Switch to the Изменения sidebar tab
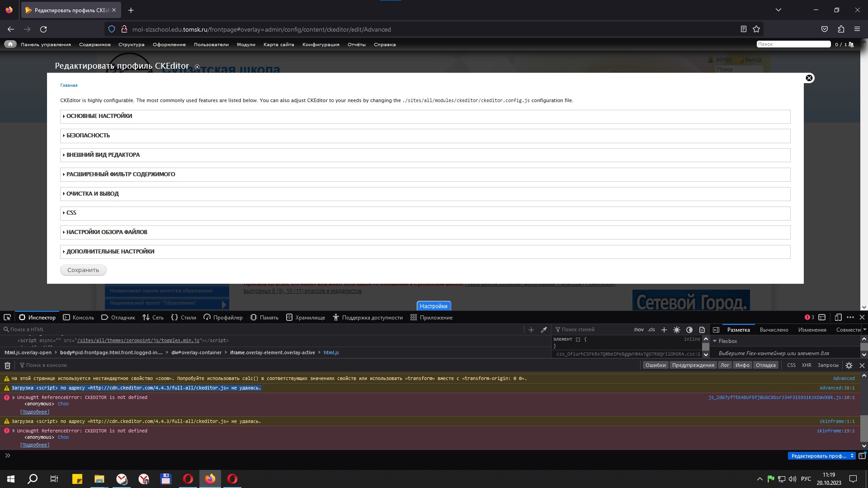 point(812,330)
